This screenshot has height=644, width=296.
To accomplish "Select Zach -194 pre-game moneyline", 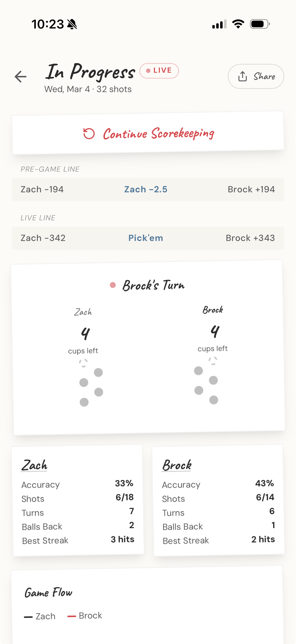I will (x=42, y=190).
